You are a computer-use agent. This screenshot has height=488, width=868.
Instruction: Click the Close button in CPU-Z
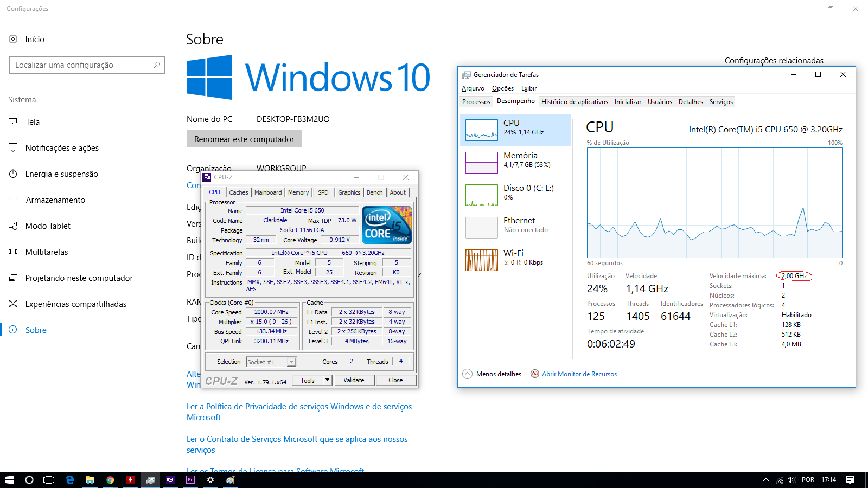(x=395, y=380)
